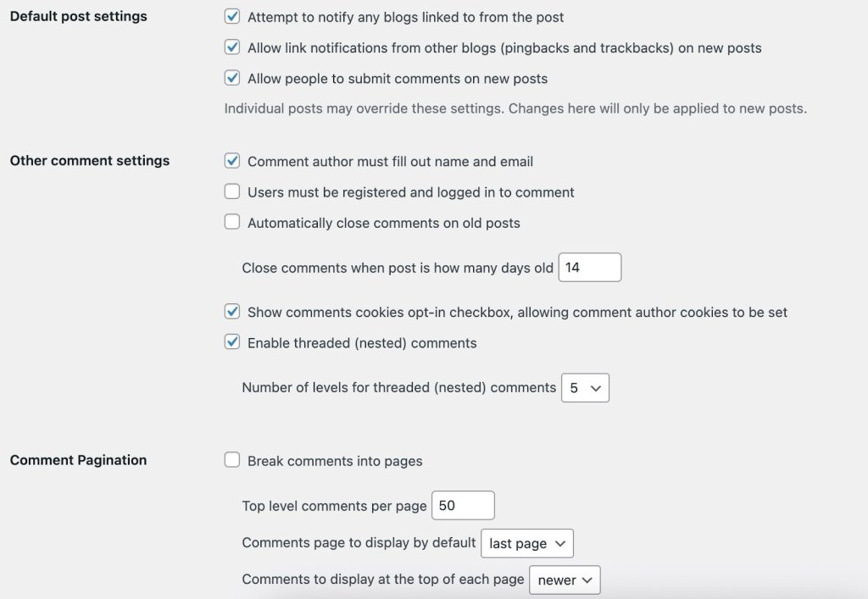Uncheck 'Attempt to notify any blogs linked'
868x599 pixels.
pos(232,16)
